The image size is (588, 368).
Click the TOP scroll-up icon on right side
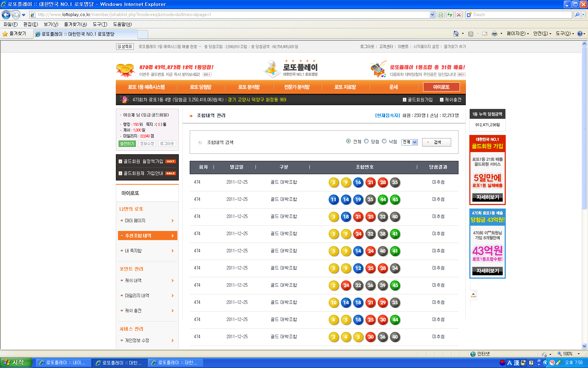(473, 295)
